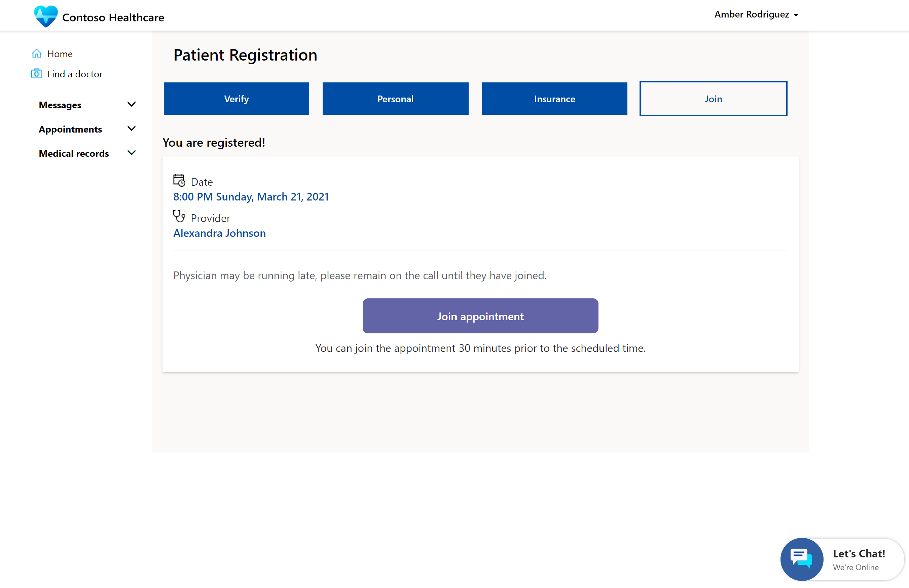Select the Verify registration step tab
Viewport: 909px width, 588px height.
[237, 98]
